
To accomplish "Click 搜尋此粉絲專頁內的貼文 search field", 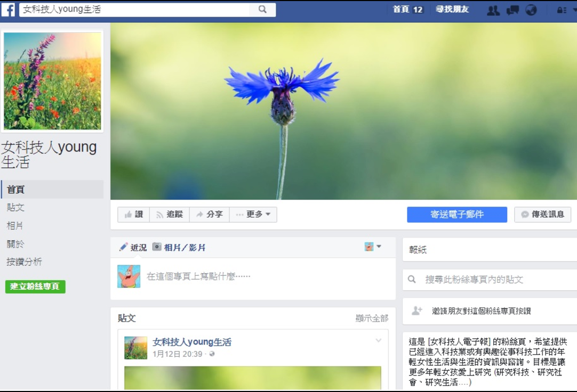I will coord(490,280).
